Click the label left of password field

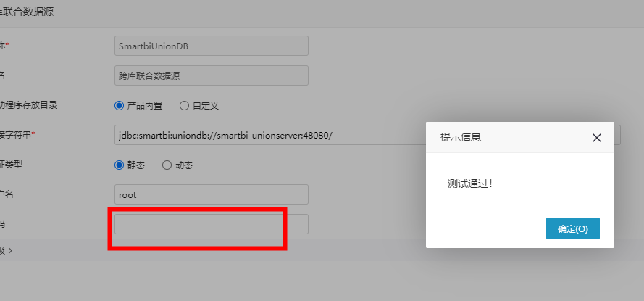coord(2,224)
